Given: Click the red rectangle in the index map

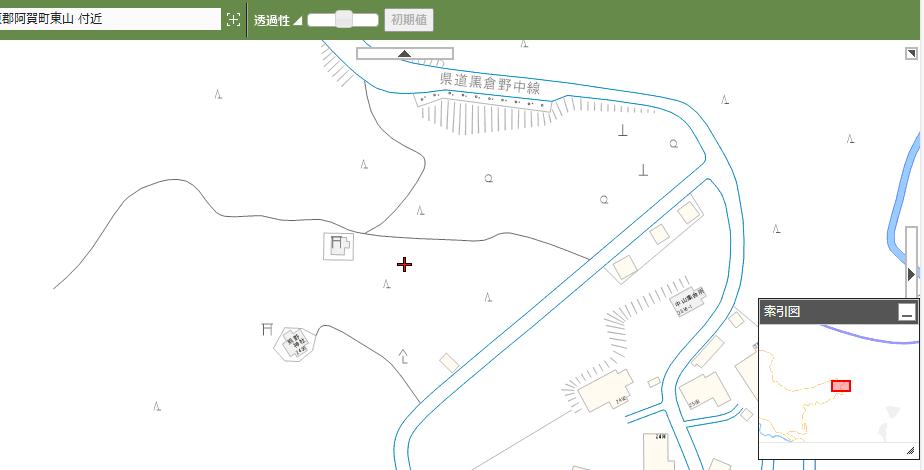Looking at the screenshot, I should point(840,386).
